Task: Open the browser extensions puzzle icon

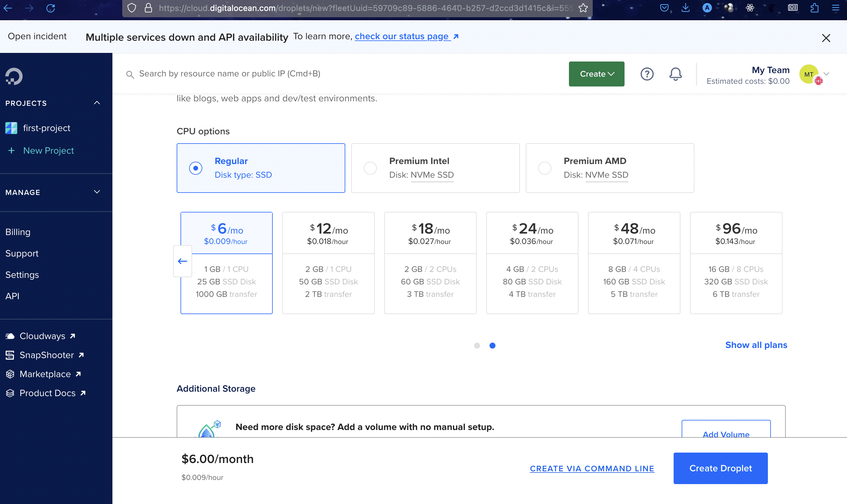Action: point(814,8)
